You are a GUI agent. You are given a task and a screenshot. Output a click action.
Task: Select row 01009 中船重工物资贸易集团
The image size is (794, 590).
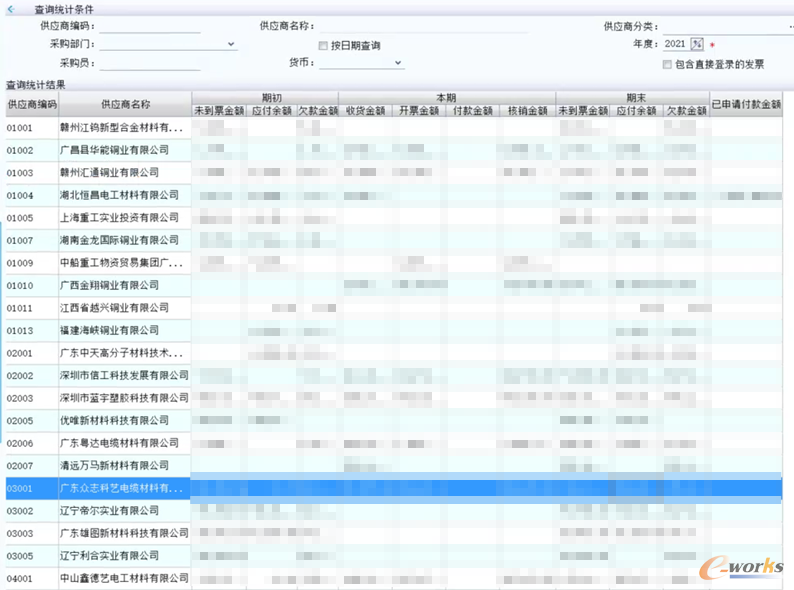(x=394, y=263)
